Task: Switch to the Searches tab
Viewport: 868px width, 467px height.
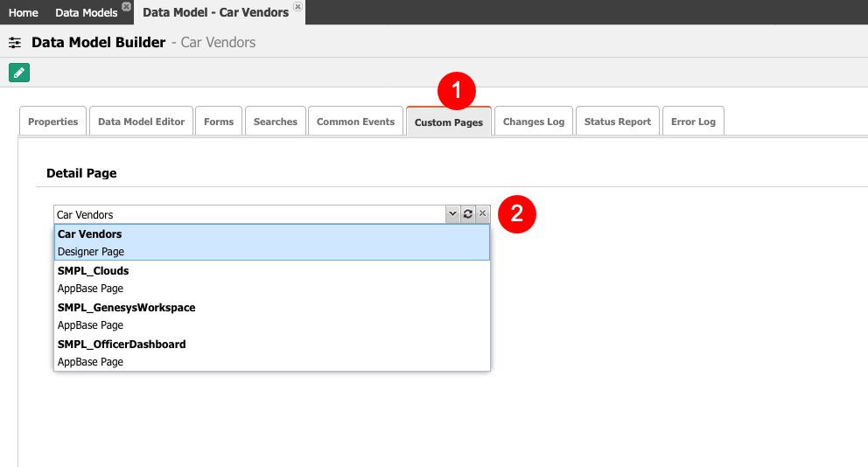Action: [x=275, y=122]
